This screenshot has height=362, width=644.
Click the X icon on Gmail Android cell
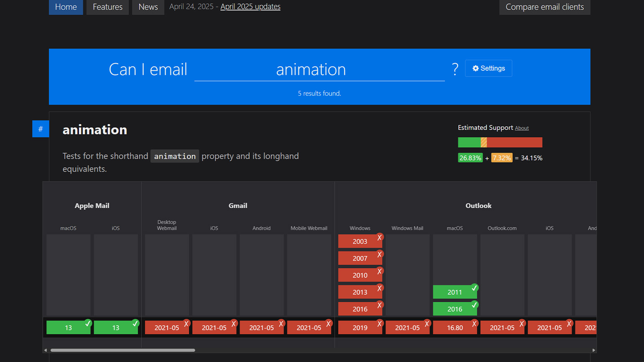[x=281, y=323]
